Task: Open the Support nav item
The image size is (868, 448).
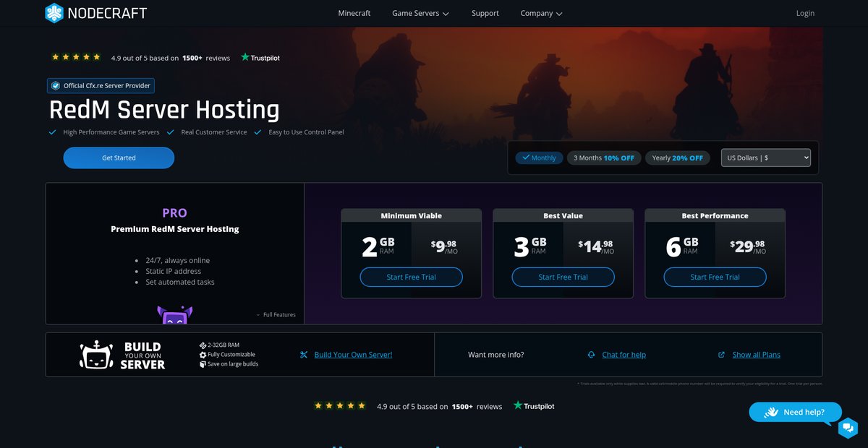Action: 485,13
